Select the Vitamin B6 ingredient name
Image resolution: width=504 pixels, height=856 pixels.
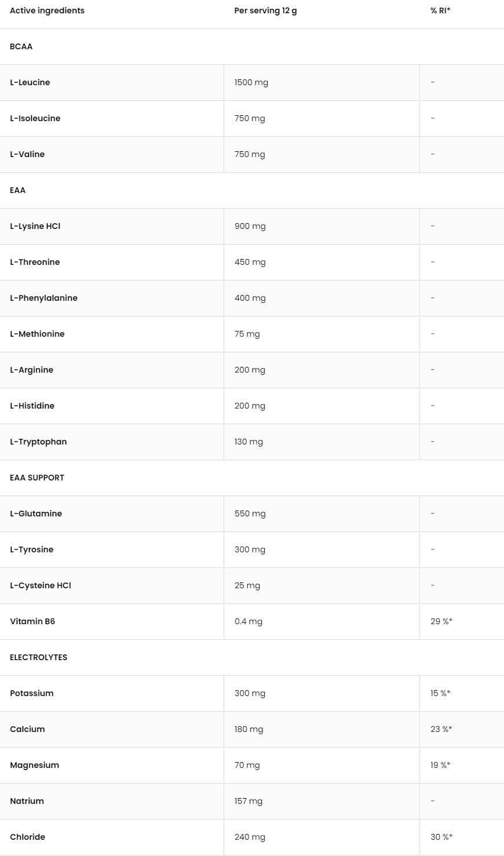(x=32, y=621)
